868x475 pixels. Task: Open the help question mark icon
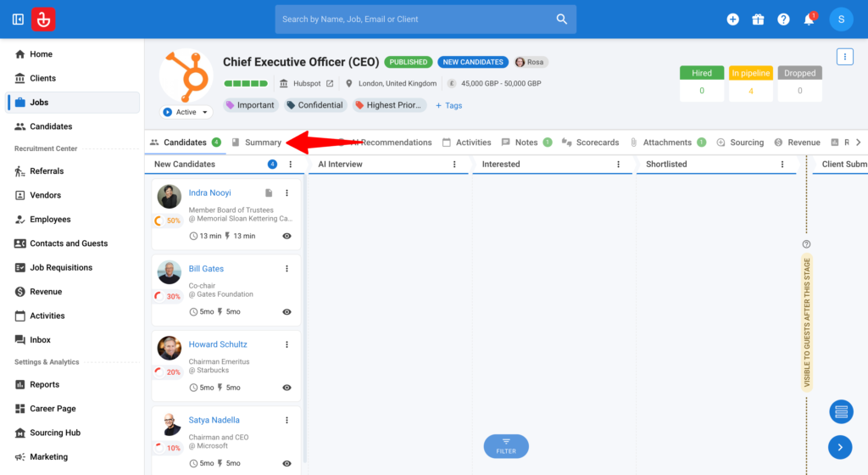(783, 20)
